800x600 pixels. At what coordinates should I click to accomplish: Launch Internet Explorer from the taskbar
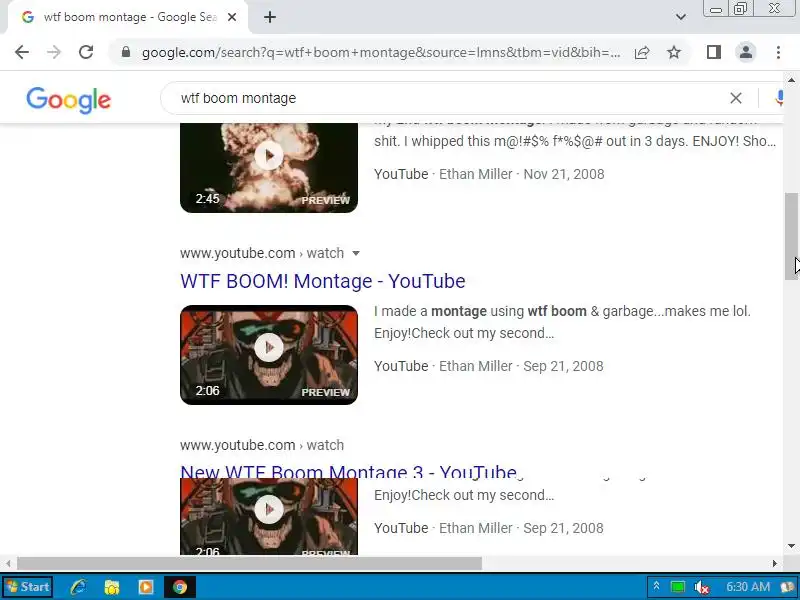pyautogui.click(x=78, y=587)
